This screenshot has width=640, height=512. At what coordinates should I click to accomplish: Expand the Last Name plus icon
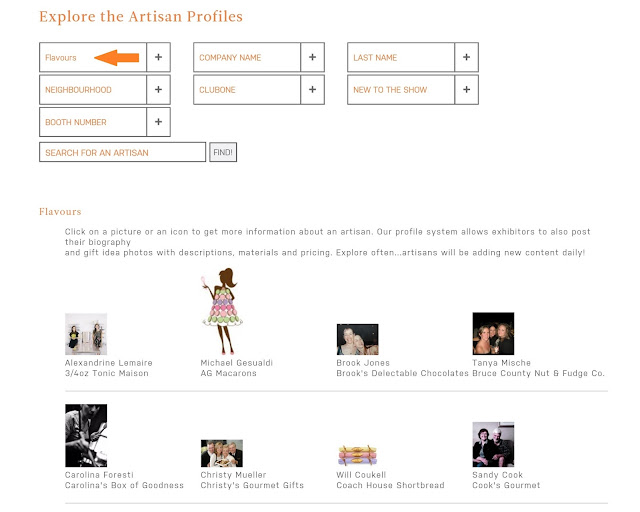(466, 57)
